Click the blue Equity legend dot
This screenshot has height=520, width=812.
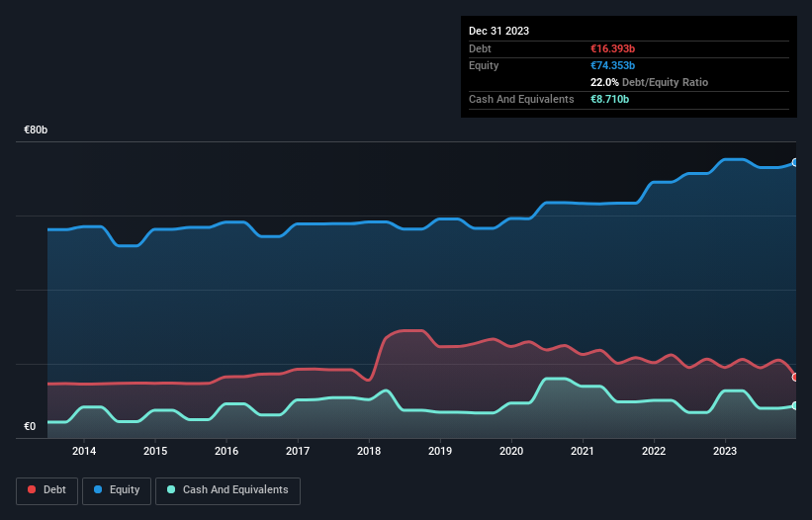(98, 489)
